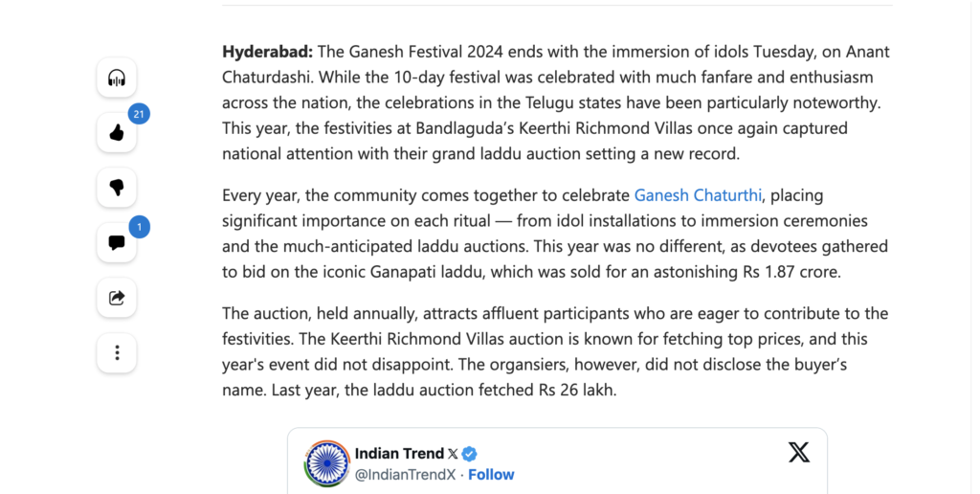
Task: Click the small X icon beside Indian Trend
Action: pyautogui.click(x=453, y=454)
